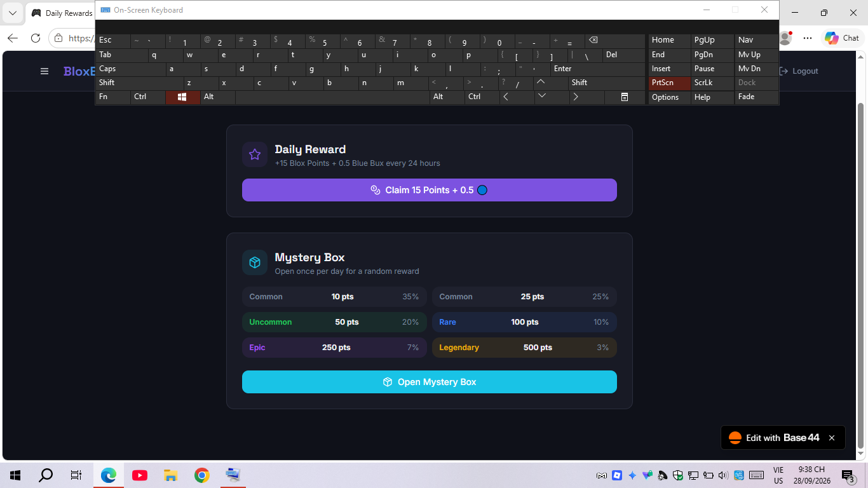Open the browser's three-dot settings menu
The width and height of the screenshot is (868, 488).
point(808,38)
